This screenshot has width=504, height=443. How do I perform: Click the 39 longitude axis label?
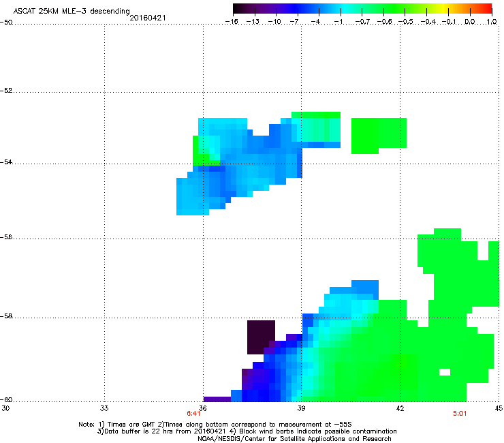[301, 408]
